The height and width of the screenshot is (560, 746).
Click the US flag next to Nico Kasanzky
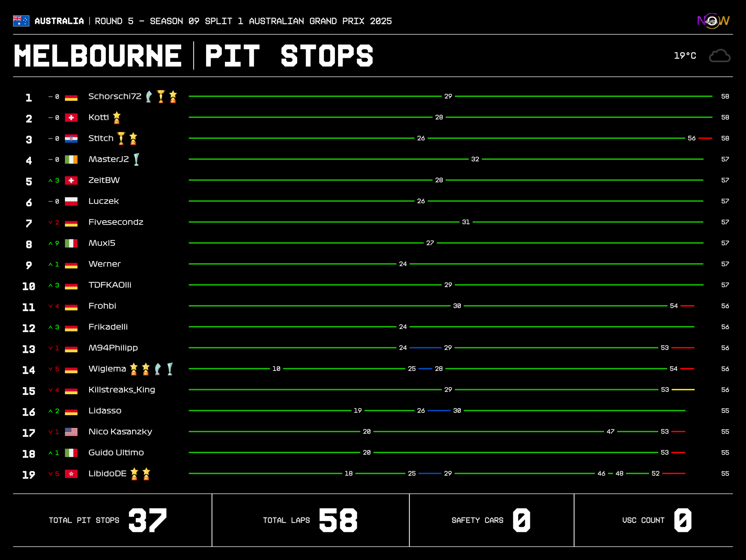[71, 431]
